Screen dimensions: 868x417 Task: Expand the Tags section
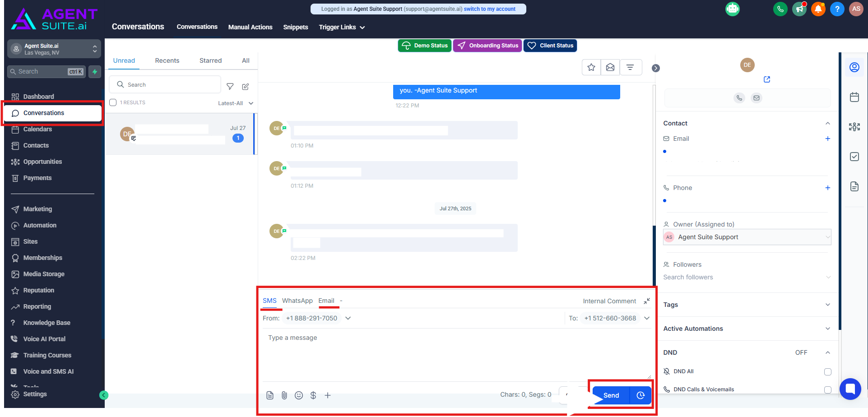point(747,305)
